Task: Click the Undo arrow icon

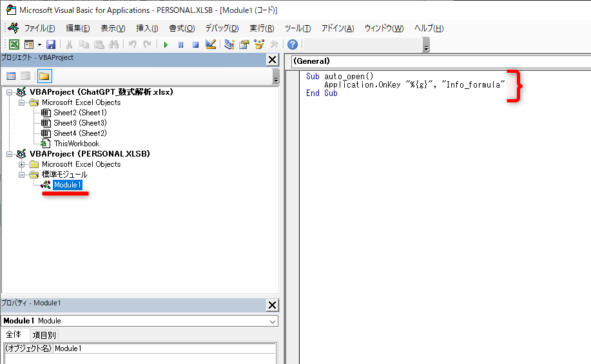Action: pos(132,44)
